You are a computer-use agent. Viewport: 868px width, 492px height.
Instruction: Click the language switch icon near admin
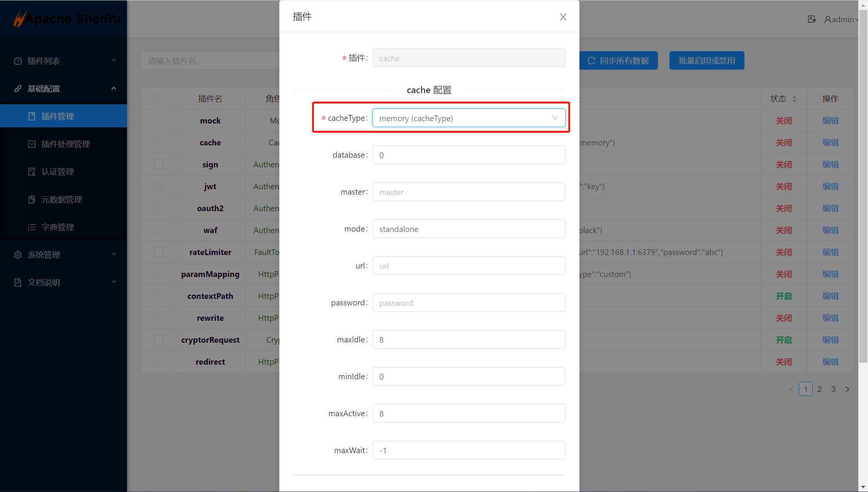click(x=811, y=19)
